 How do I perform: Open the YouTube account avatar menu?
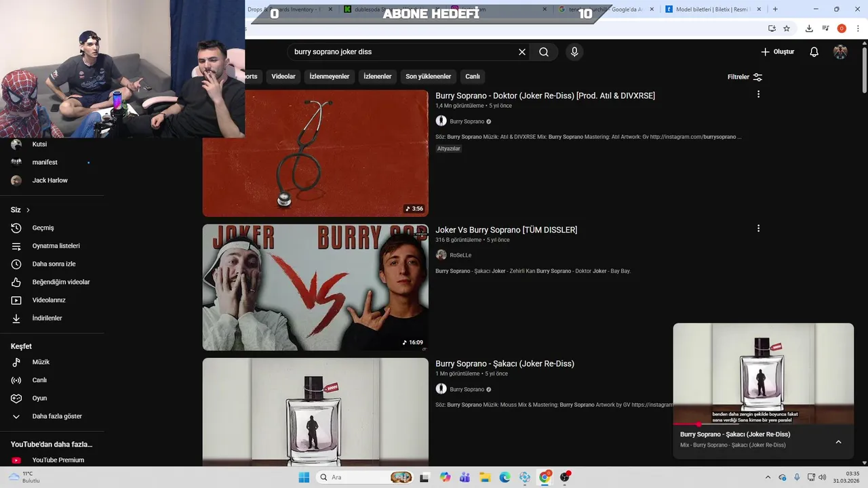(x=840, y=52)
